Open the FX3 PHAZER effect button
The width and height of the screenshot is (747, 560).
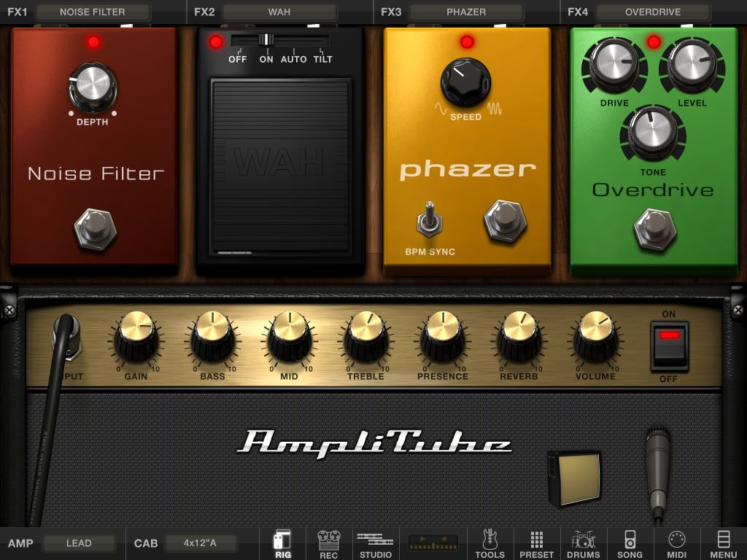[466, 12]
